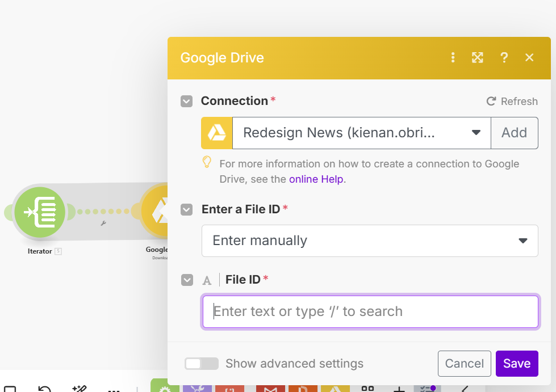Click the checklist icon with purple dot
The width and height of the screenshot is (556, 392).
click(x=428, y=388)
